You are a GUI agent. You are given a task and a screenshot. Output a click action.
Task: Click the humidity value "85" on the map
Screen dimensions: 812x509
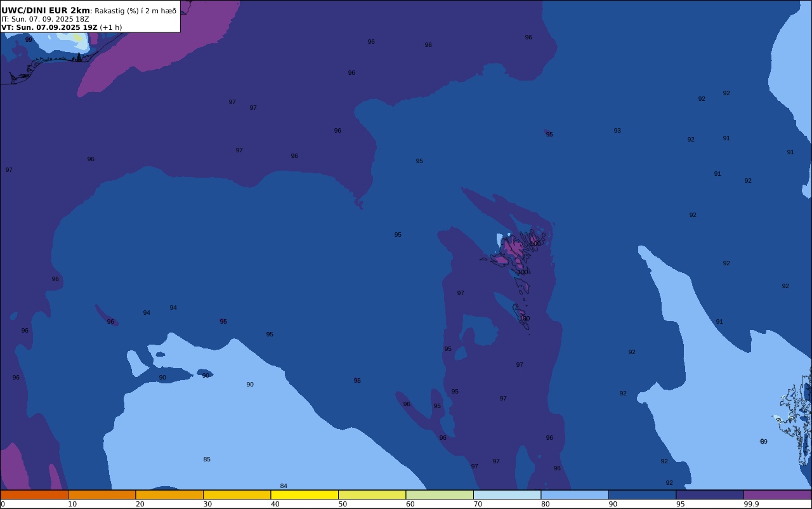coord(207,459)
